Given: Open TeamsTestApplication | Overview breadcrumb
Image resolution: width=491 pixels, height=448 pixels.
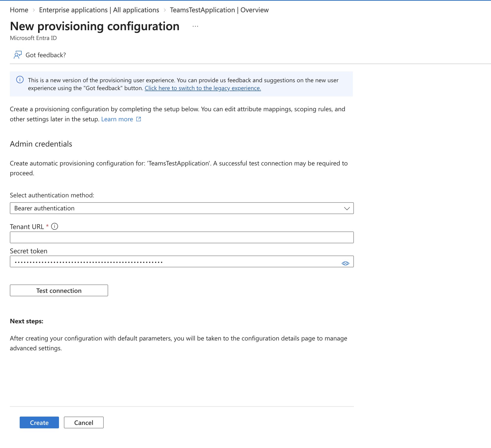Looking at the screenshot, I should coord(219,10).
